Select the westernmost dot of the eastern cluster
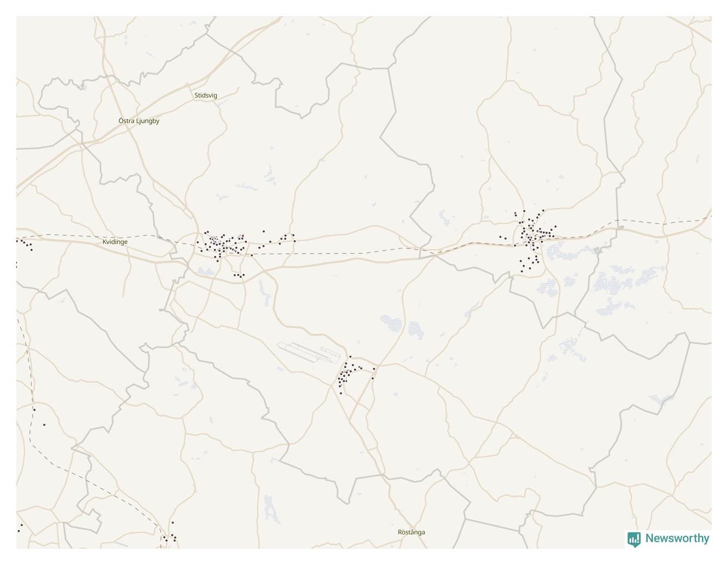Viewport: 728px width, 565px height. [x=500, y=237]
